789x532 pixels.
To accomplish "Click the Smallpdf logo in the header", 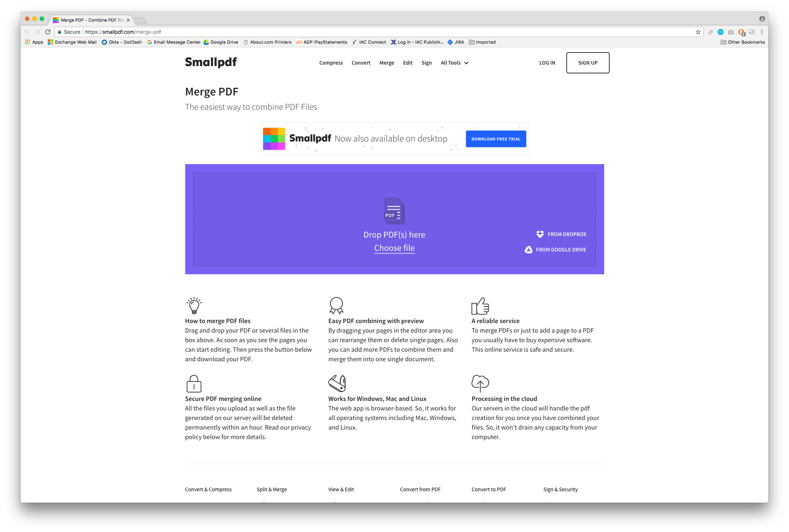I will (211, 62).
